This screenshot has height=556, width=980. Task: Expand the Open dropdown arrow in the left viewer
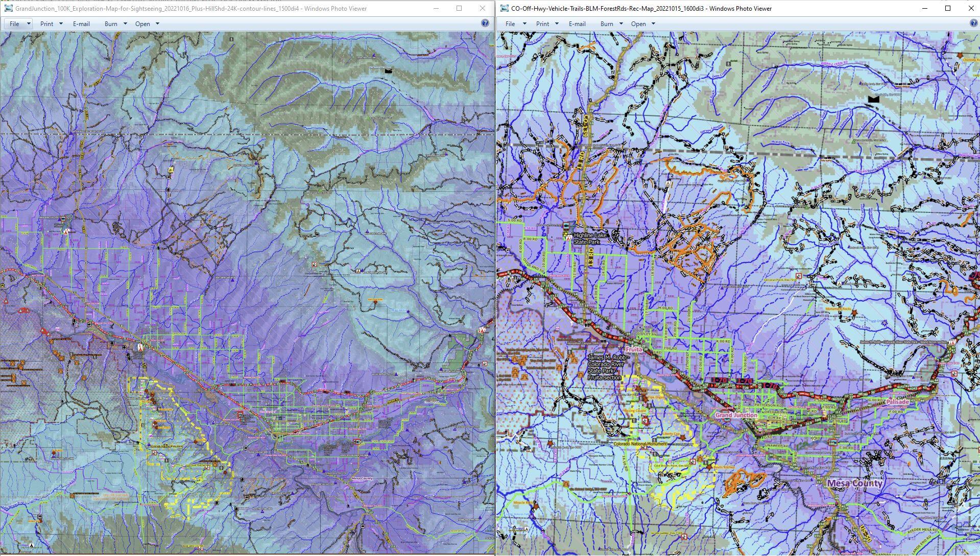[157, 23]
